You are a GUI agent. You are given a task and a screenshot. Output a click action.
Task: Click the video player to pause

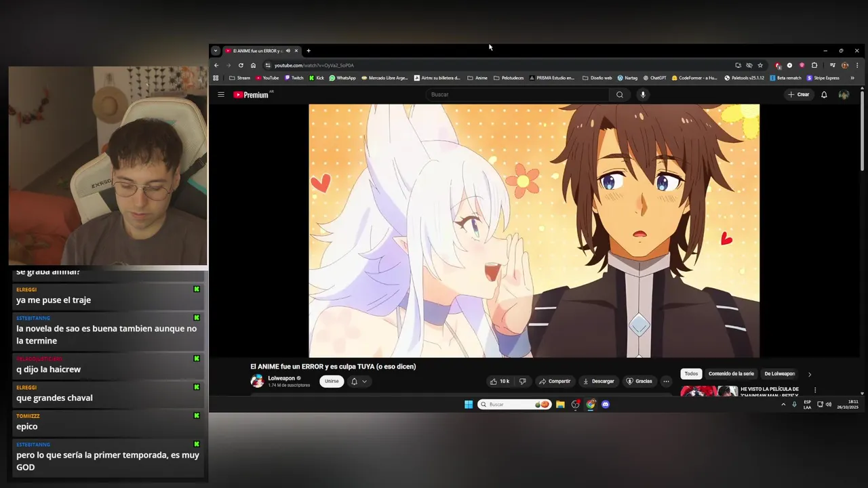pos(534,230)
